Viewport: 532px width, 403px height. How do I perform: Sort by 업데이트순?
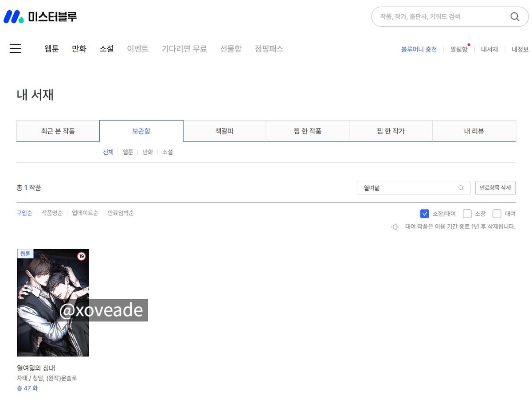[x=85, y=213]
